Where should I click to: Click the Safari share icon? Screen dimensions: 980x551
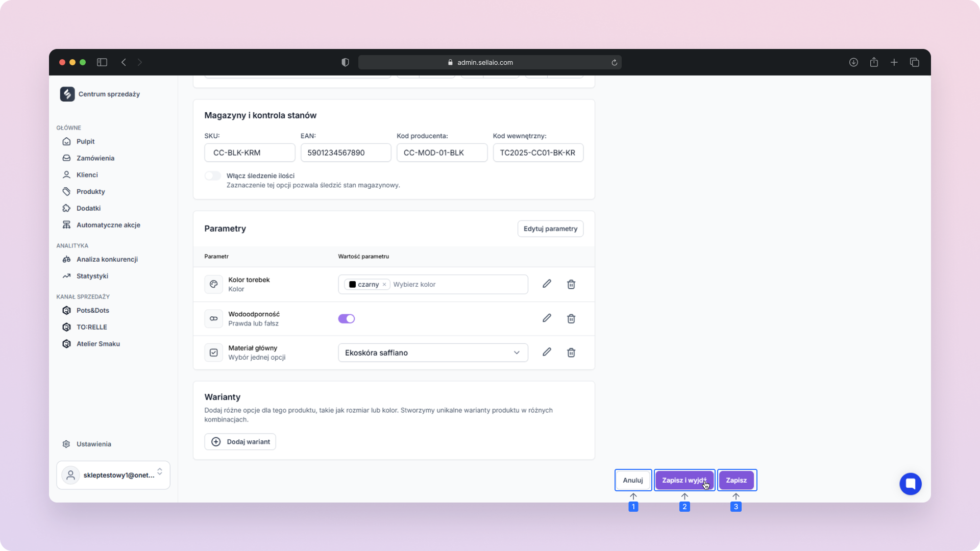click(874, 62)
